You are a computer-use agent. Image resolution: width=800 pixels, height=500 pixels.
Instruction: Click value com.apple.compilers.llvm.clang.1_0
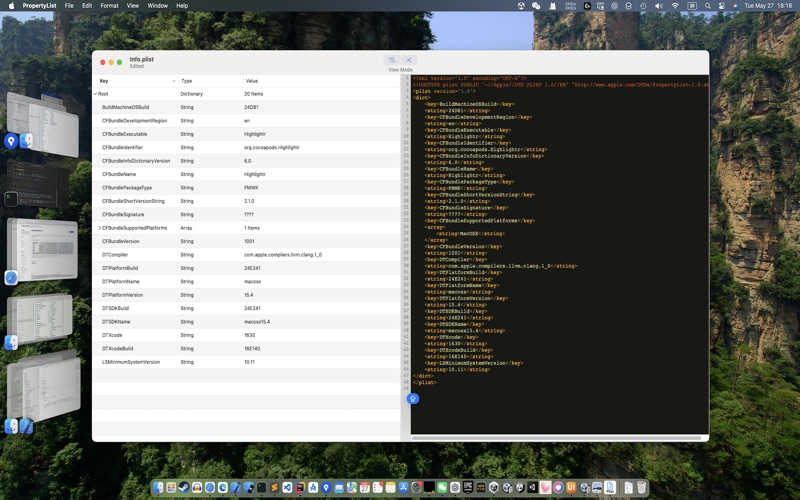pyautogui.click(x=283, y=255)
